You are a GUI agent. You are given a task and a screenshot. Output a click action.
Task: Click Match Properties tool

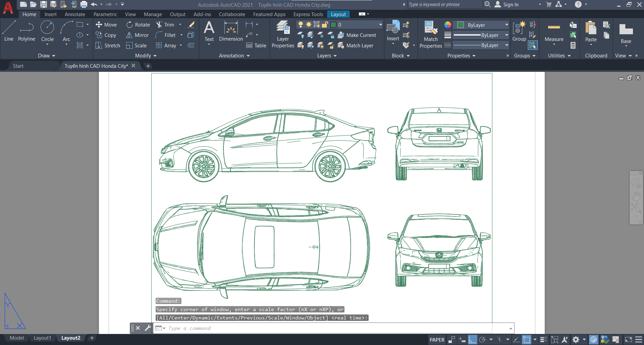pyautogui.click(x=431, y=34)
